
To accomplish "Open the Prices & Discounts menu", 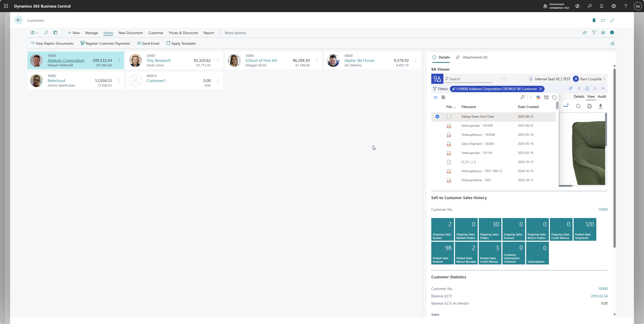I will 183,33.
